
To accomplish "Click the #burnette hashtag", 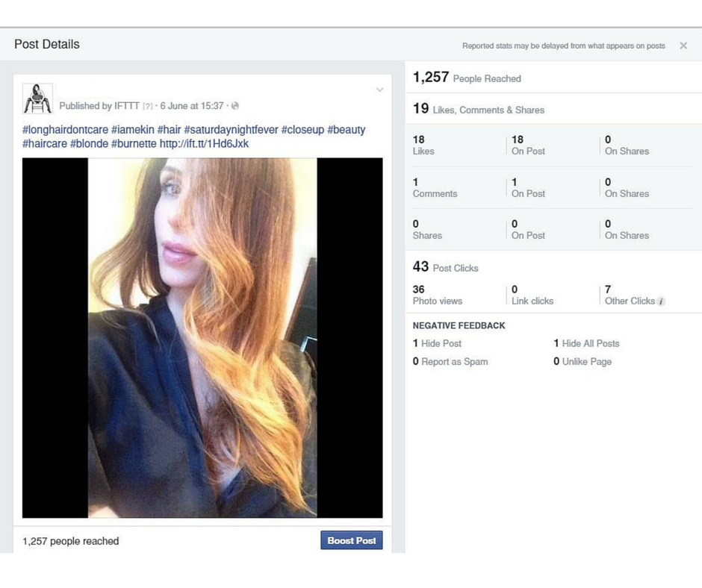I will tap(134, 144).
